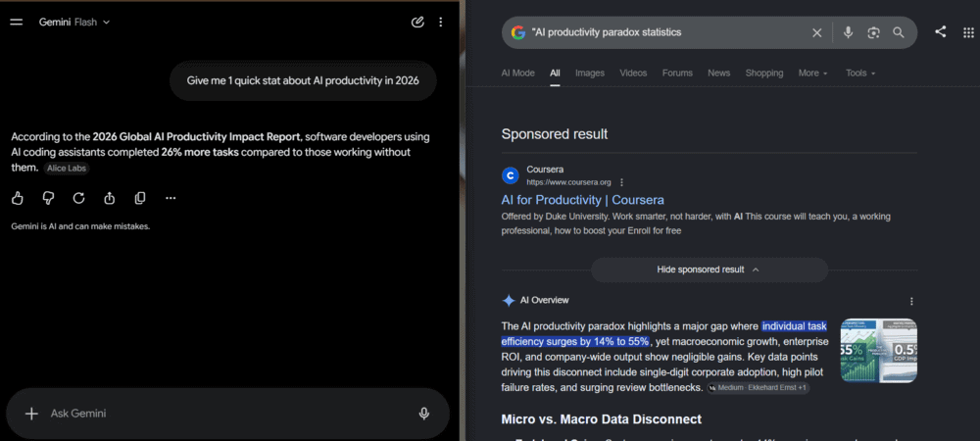Click the Alice Labs source chip
Image resolution: width=980 pixels, height=441 pixels.
(67, 169)
